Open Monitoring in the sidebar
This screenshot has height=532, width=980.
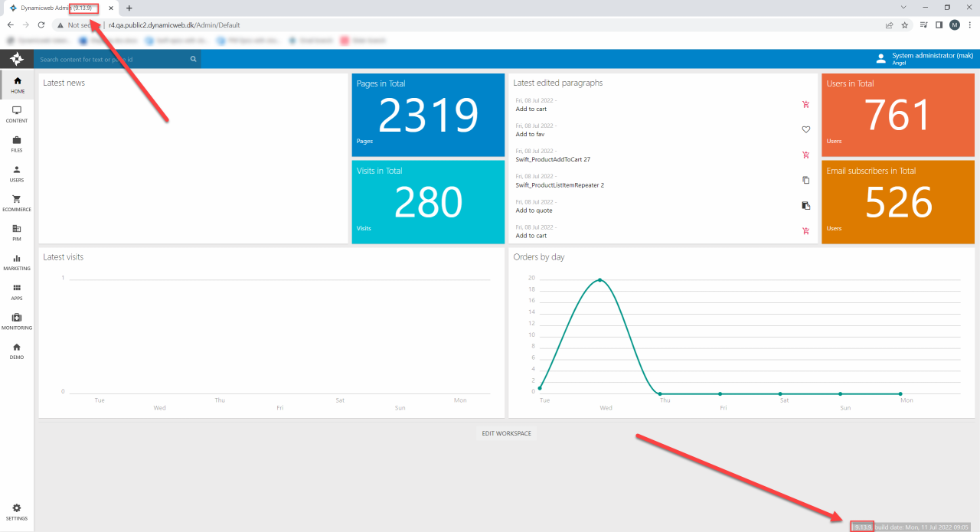pos(17,321)
